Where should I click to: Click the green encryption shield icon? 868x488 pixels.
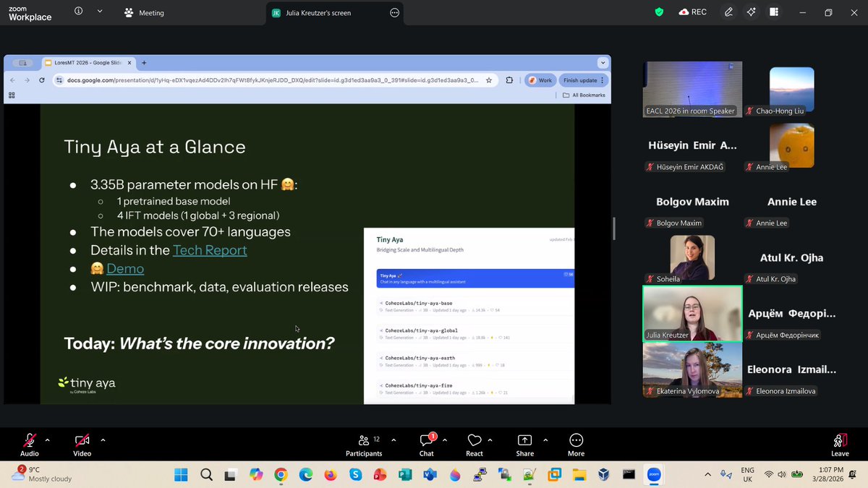click(659, 12)
